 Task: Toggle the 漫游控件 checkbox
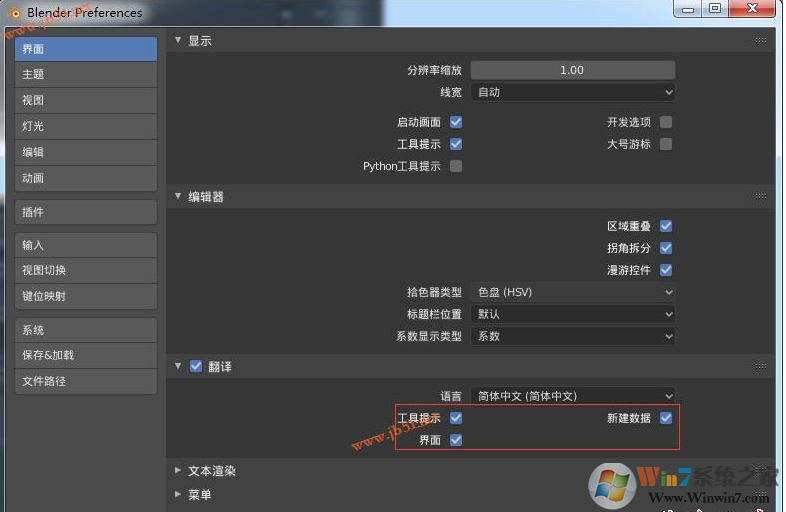coord(666,270)
